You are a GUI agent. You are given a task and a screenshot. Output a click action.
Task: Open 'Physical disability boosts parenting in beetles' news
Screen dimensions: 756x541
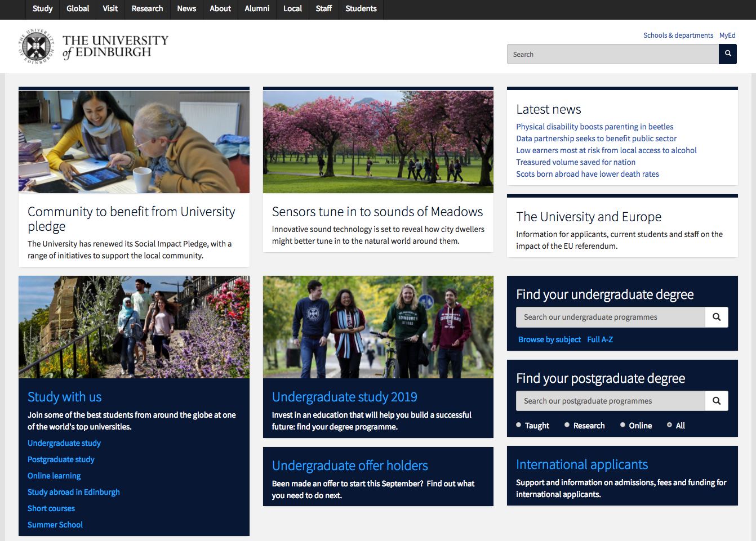[x=595, y=127]
